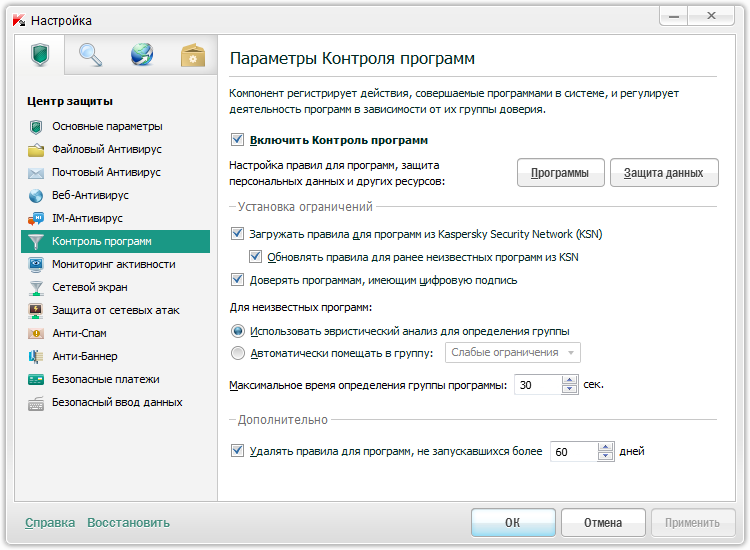Open the Scan tab with magnifier icon
This screenshot has width=750, height=550.
click(90, 55)
